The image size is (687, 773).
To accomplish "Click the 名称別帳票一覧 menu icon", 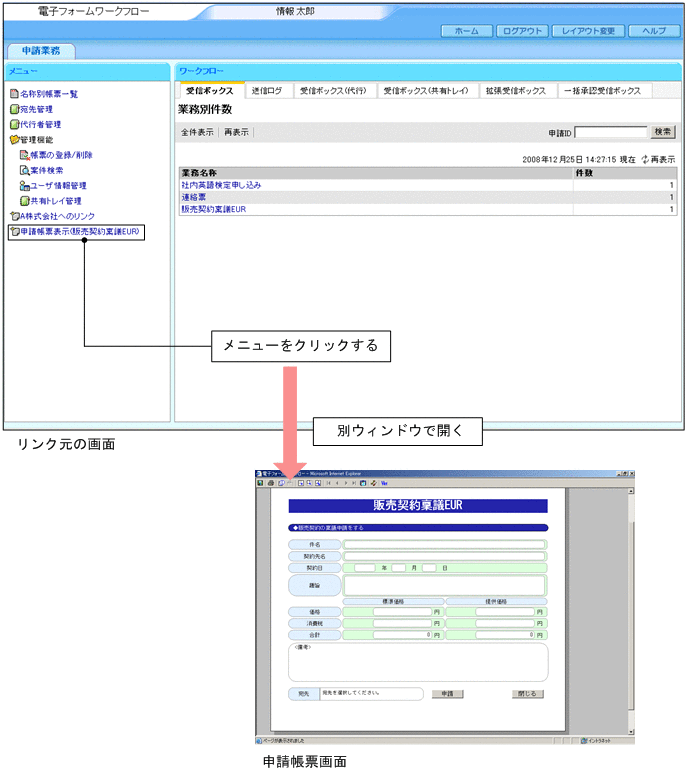I will [x=14, y=94].
